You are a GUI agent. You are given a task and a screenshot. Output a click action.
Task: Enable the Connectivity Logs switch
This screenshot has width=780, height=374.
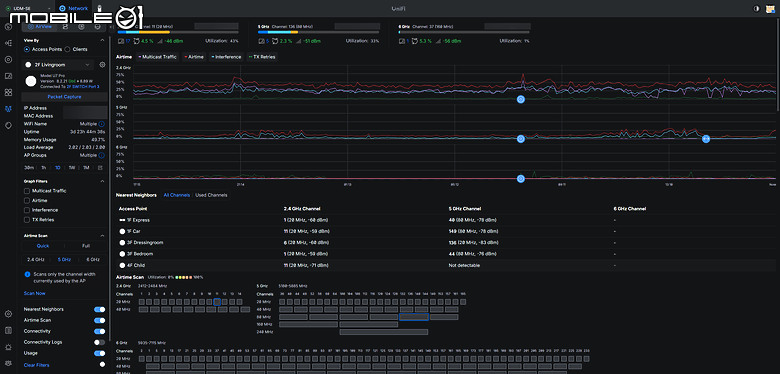[99, 342]
